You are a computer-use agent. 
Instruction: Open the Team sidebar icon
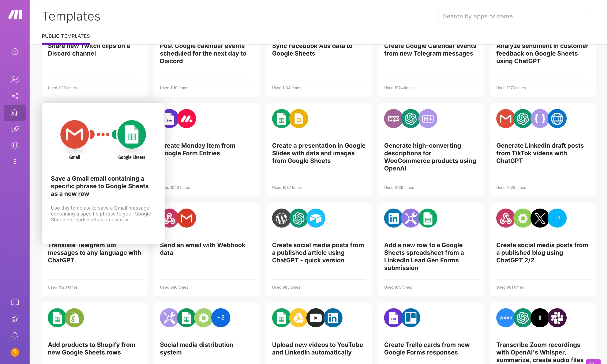(15, 80)
